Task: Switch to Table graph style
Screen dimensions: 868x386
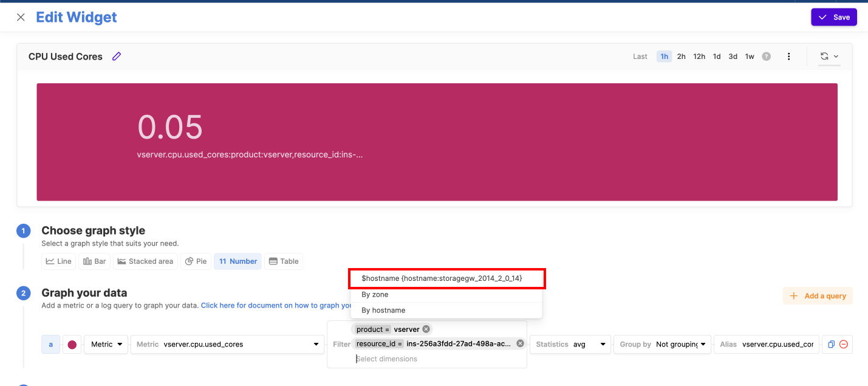Action: 284,261
